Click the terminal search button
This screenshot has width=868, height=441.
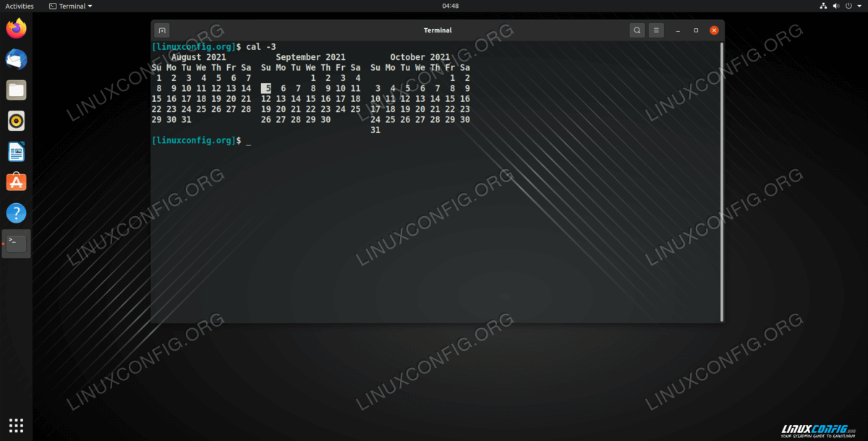tap(637, 30)
